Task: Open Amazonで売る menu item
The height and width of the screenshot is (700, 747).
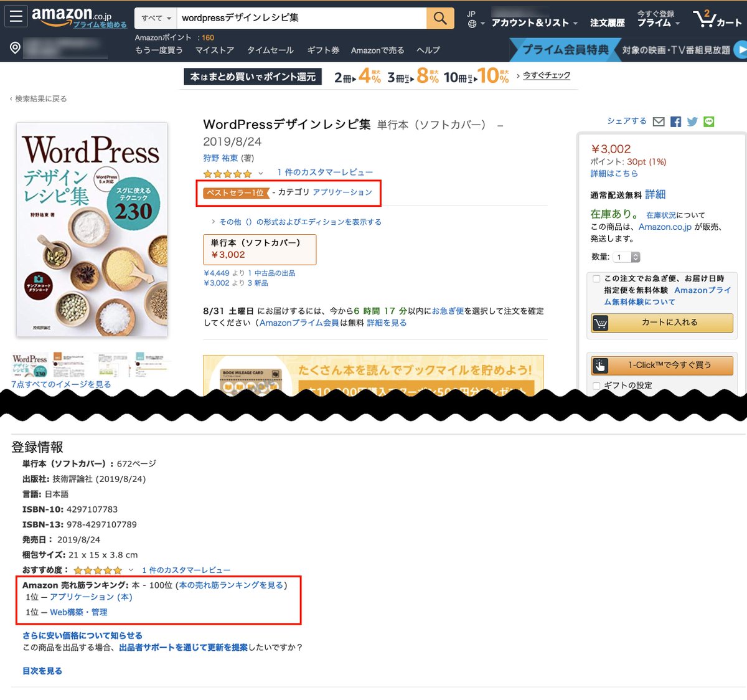Action: click(x=377, y=50)
